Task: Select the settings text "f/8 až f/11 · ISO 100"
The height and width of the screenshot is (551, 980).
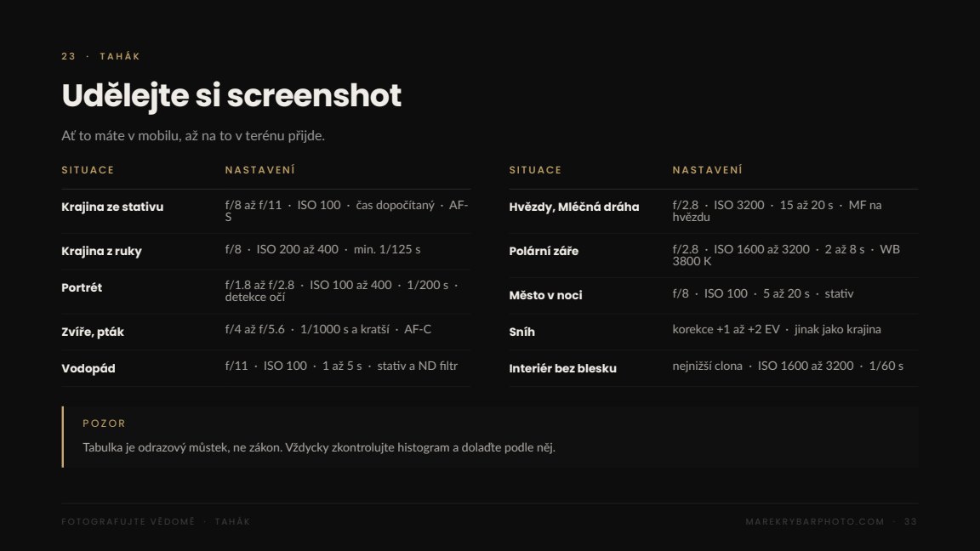Action: (x=283, y=205)
